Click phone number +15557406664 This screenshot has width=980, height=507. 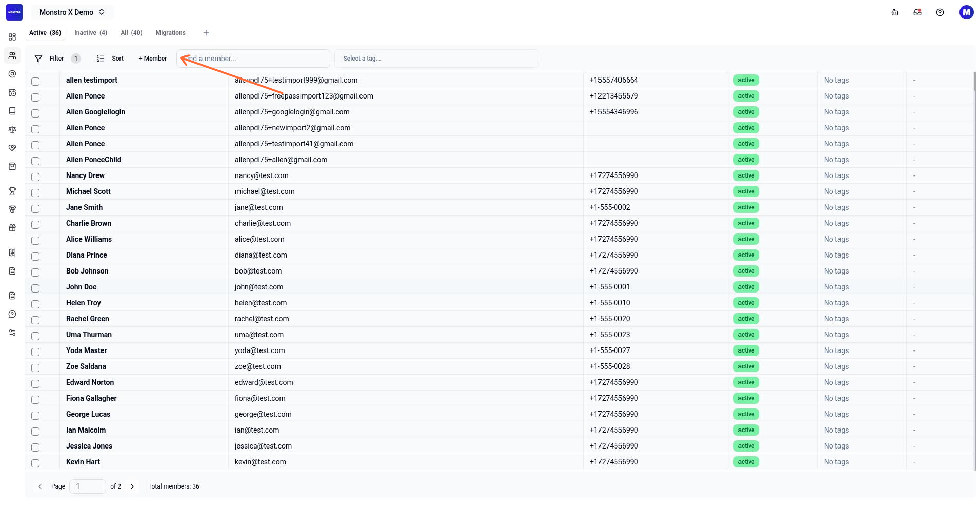[x=614, y=80]
